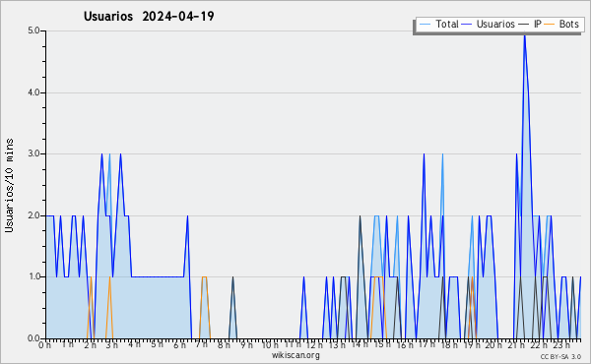
Task: Click the '9 h' x-axis label
Action: (247, 344)
